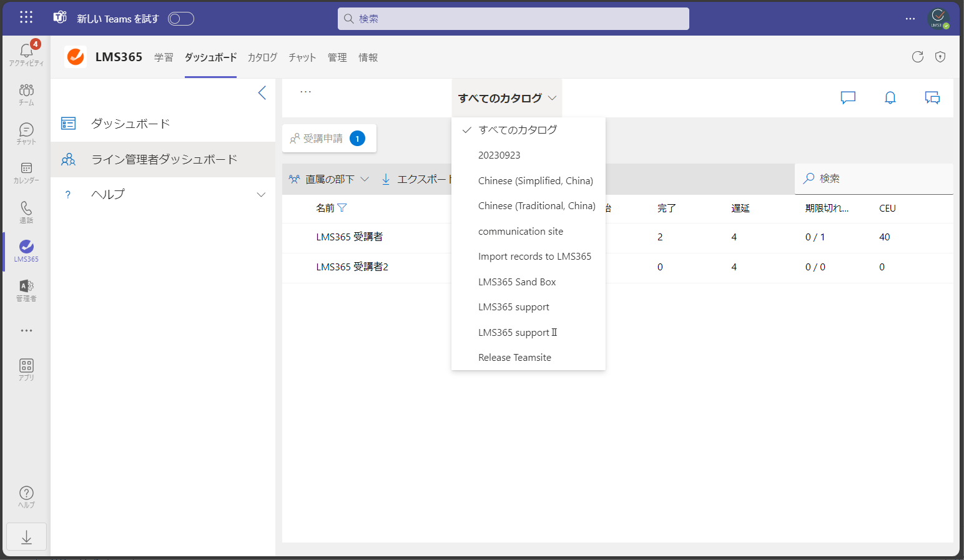Screen dimensions: 964x560
Task: Click the download arrow at rail bottom
Action: tap(26, 537)
